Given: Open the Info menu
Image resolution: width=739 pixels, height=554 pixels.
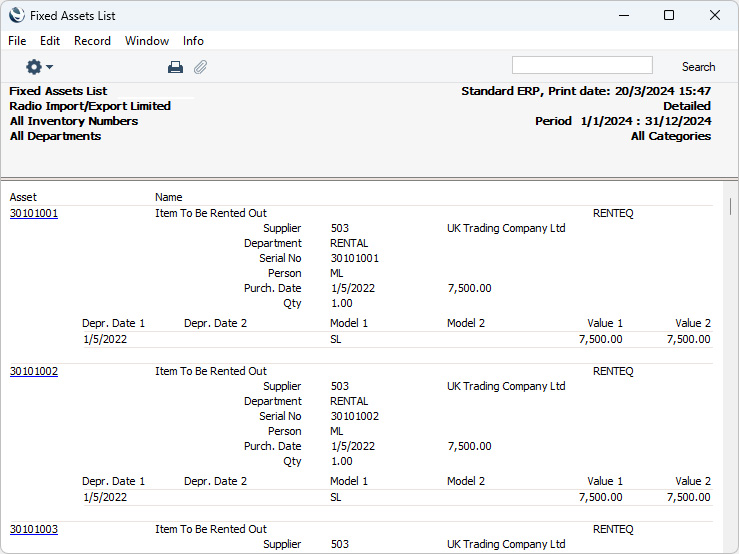Looking at the screenshot, I should (x=193, y=41).
